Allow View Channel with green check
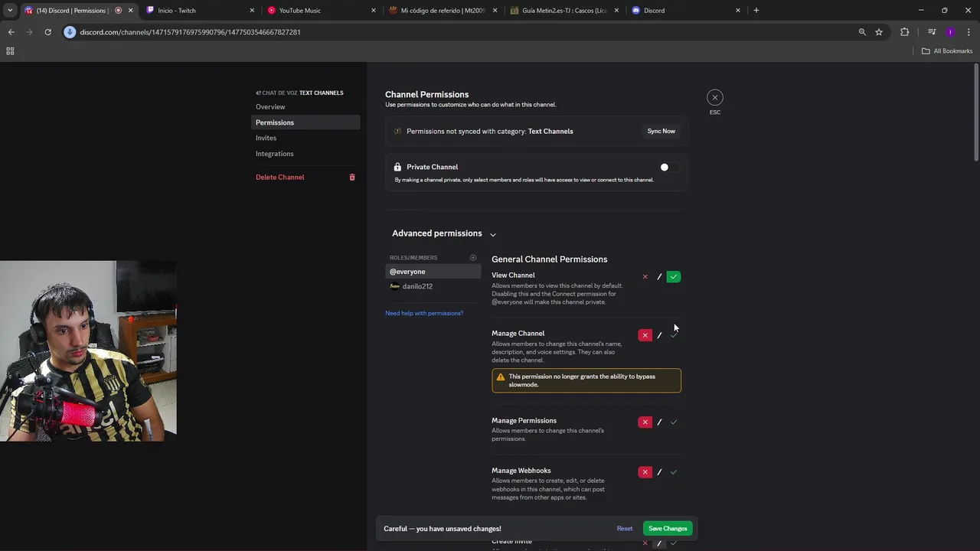Screen dimensions: 980x551 tap(674, 276)
